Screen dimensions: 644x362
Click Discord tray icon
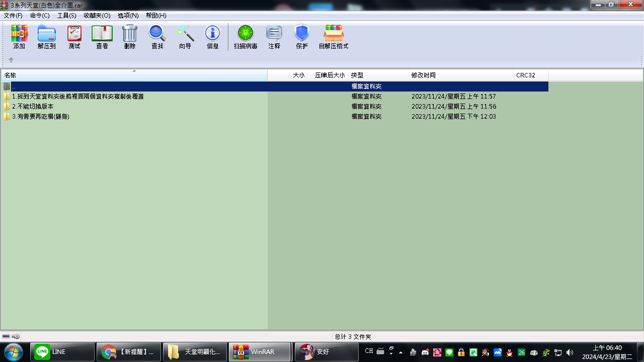coord(425,352)
